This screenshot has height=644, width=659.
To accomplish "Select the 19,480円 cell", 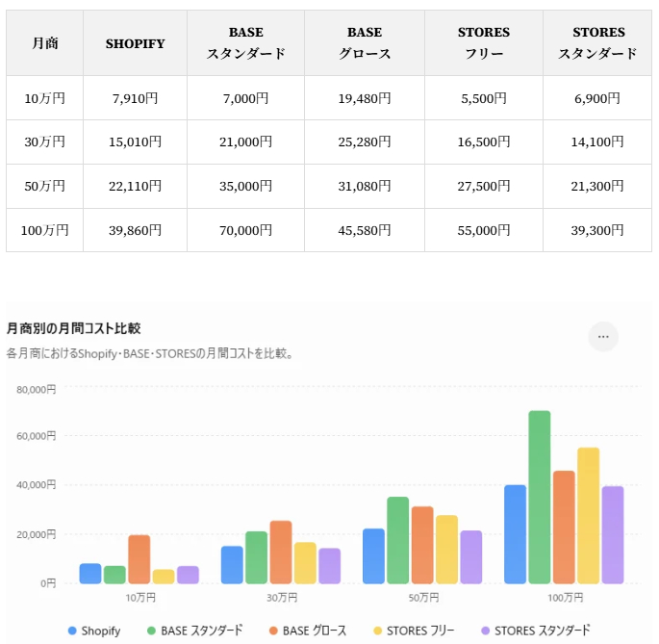I will coord(365,98).
